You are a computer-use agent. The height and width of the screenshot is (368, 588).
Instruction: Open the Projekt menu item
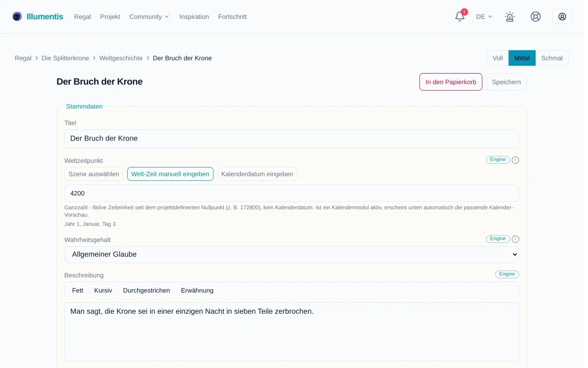(110, 17)
